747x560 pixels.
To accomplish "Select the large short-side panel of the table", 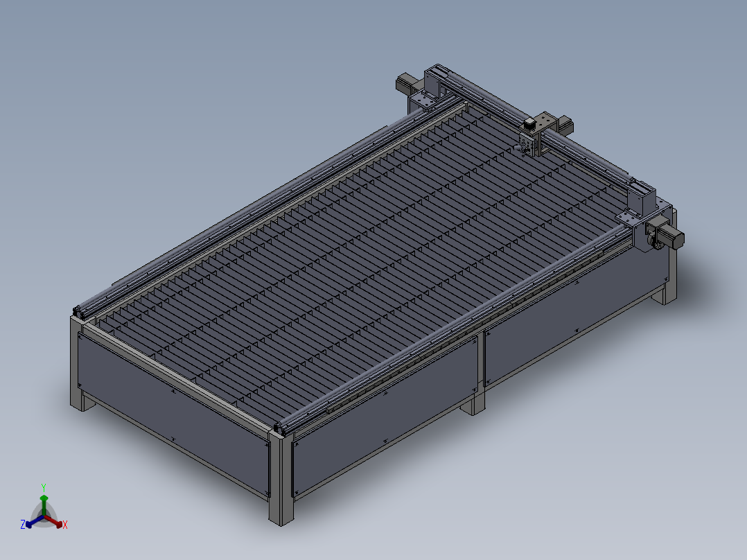I will pos(173,414).
